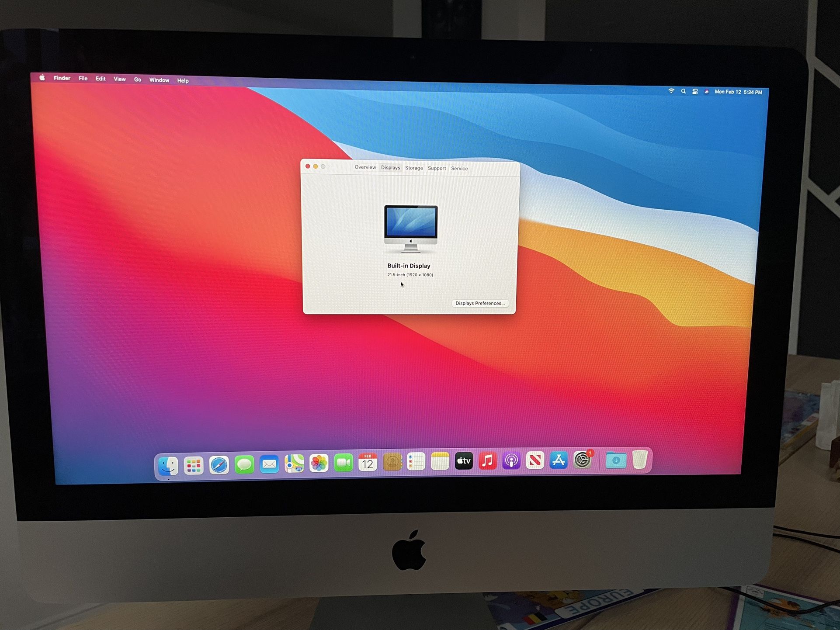Click the date and time clock
Screen dimensions: 840x630
[738, 92]
